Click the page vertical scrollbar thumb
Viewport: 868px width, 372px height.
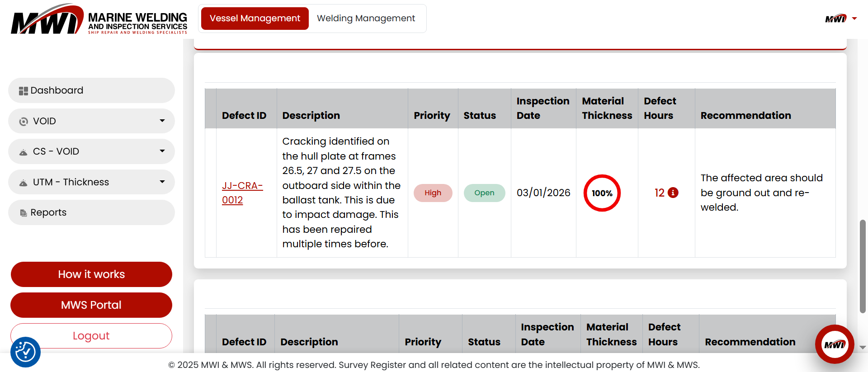pos(863,267)
